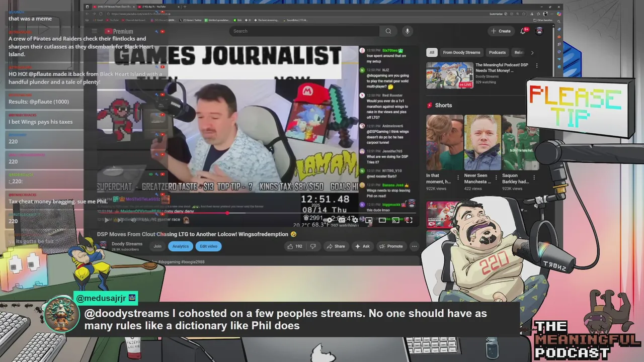644x362 pixels.
Task: Open options for 'Never Seen Manchesta' short
Action: (496, 177)
